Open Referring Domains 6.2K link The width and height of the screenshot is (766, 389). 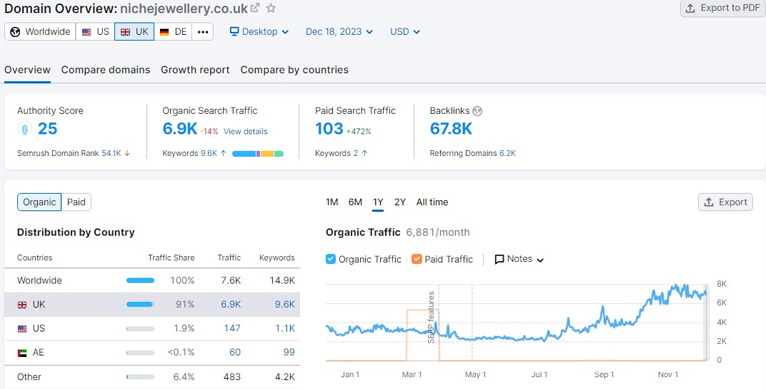508,153
